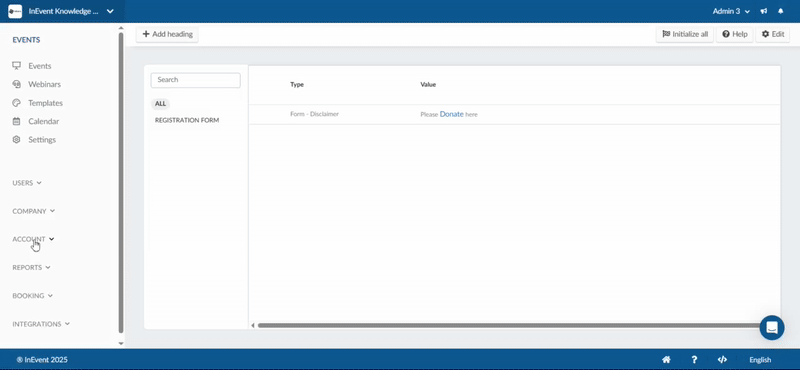Open the Help button
Viewport: 800px width, 370px height.
[x=735, y=34]
